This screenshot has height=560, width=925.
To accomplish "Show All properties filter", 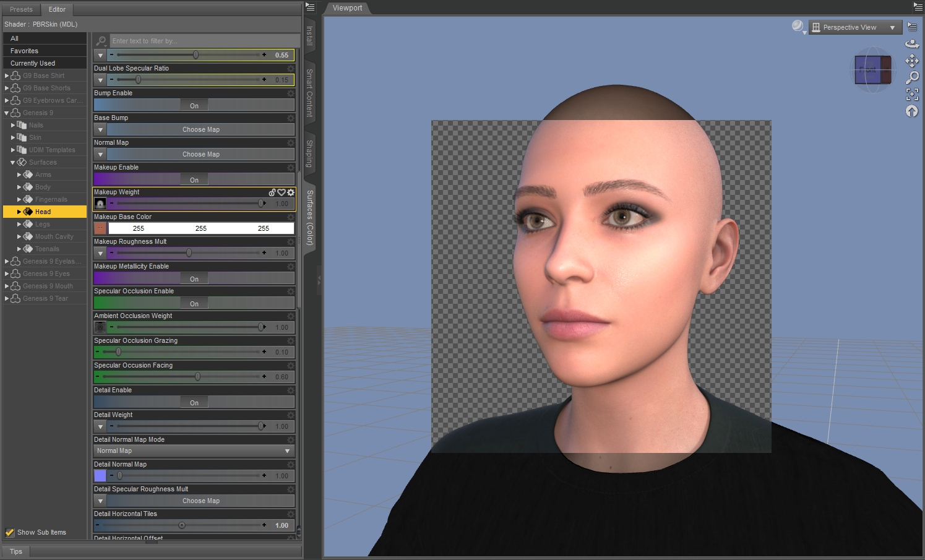I will [45, 38].
